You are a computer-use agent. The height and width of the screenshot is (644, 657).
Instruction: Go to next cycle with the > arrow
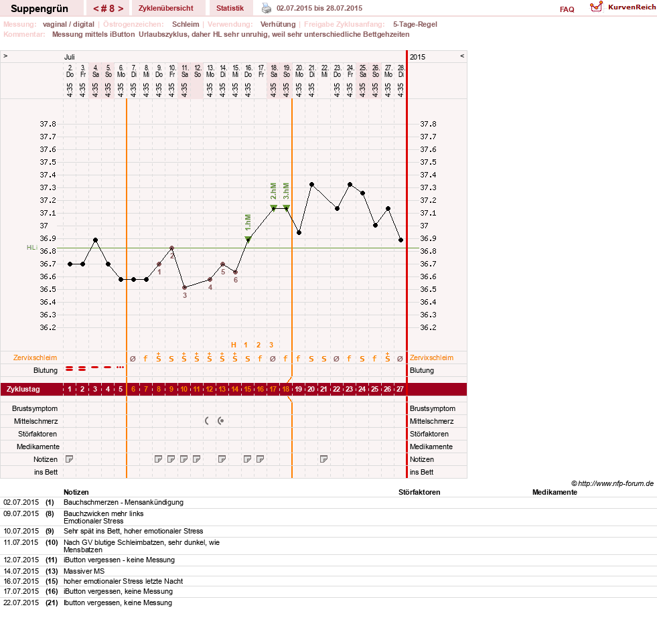121,9
